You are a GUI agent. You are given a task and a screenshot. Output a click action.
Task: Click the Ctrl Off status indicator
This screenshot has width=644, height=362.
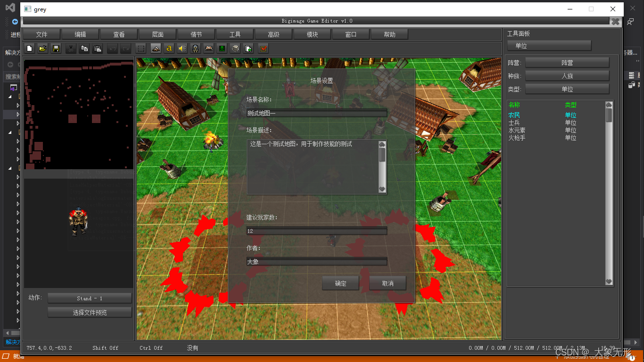pyautogui.click(x=151, y=348)
